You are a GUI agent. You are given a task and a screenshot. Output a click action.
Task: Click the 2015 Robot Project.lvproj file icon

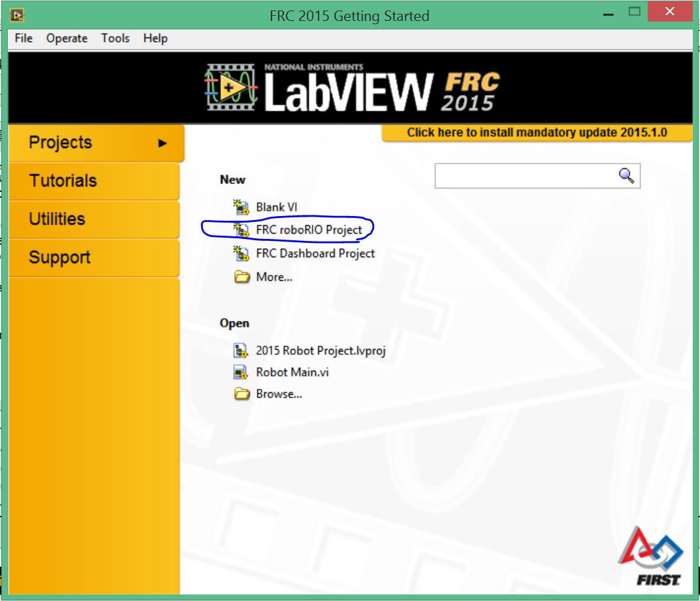241,351
